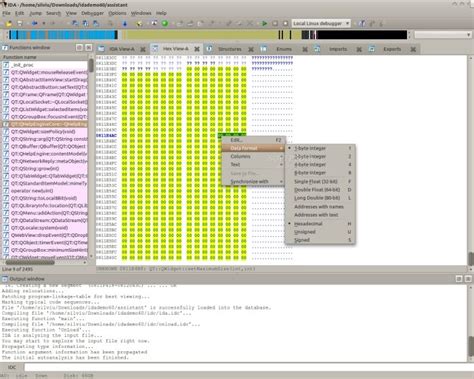474x379 pixels.
Task: Close the Hex View-A tab
Action: (x=197, y=49)
